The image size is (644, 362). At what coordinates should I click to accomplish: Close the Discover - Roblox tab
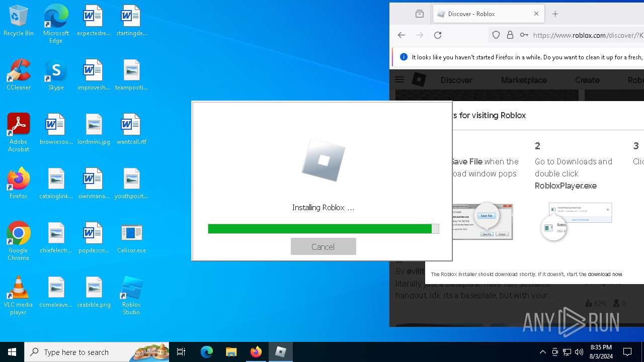pyautogui.click(x=536, y=14)
